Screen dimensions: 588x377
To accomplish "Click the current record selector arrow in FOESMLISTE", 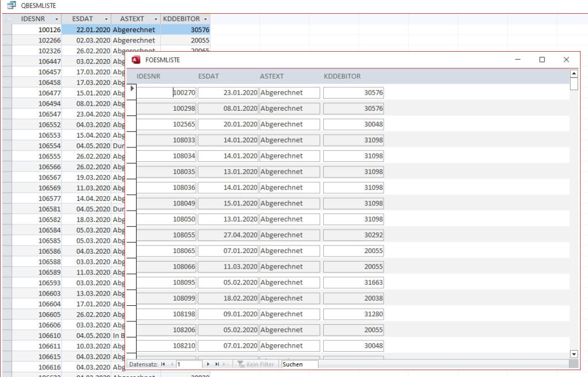I will tap(131, 88).
